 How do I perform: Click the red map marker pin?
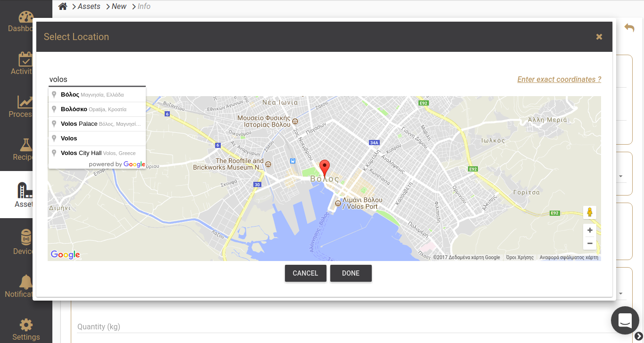click(325, 167)
